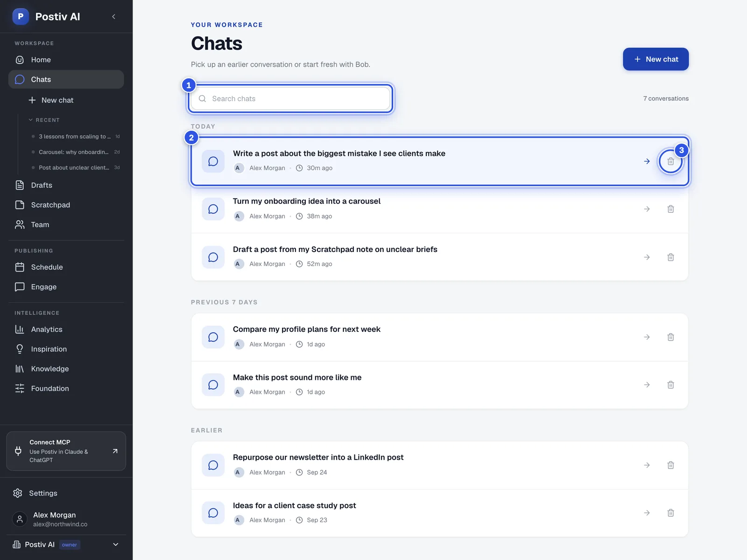Open arrow for the onboarding carousel chat

(x=647, y=209)
